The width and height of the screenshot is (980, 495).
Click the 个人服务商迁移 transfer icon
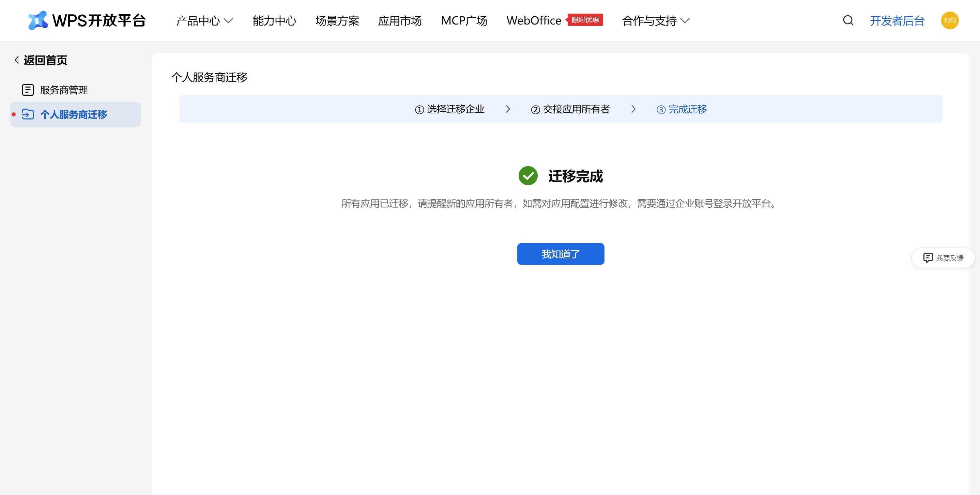pos(28,114)
